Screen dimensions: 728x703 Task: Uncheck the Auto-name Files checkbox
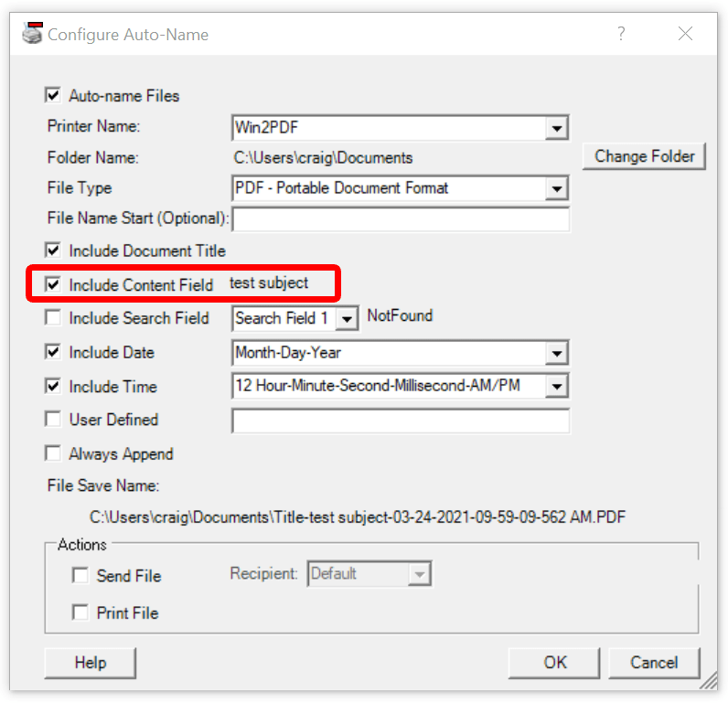pos(53,96)
